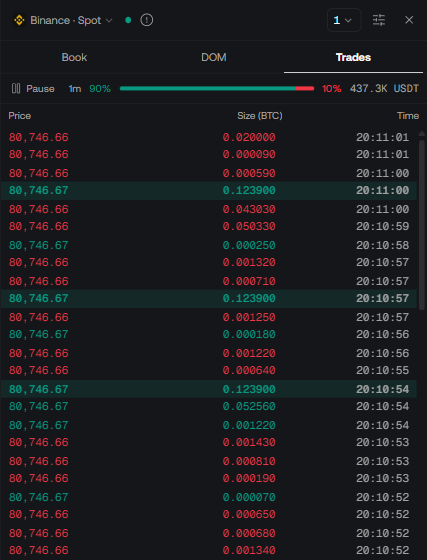
Task: Close the trades panel
Action: (x=409, y=20)
